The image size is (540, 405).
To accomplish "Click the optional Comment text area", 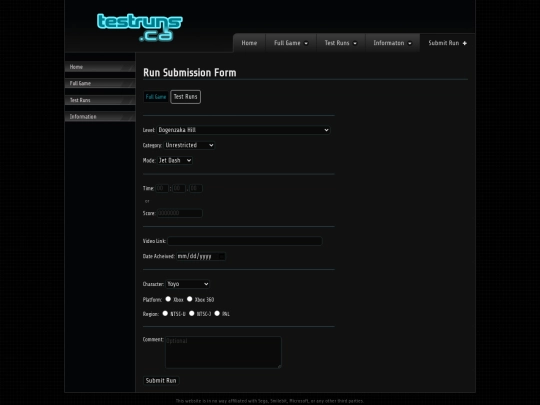I will [223, 352].
